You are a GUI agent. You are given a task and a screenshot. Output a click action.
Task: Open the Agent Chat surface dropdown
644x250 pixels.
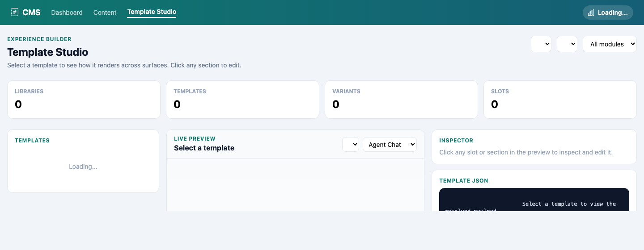[x=390, y=145]
